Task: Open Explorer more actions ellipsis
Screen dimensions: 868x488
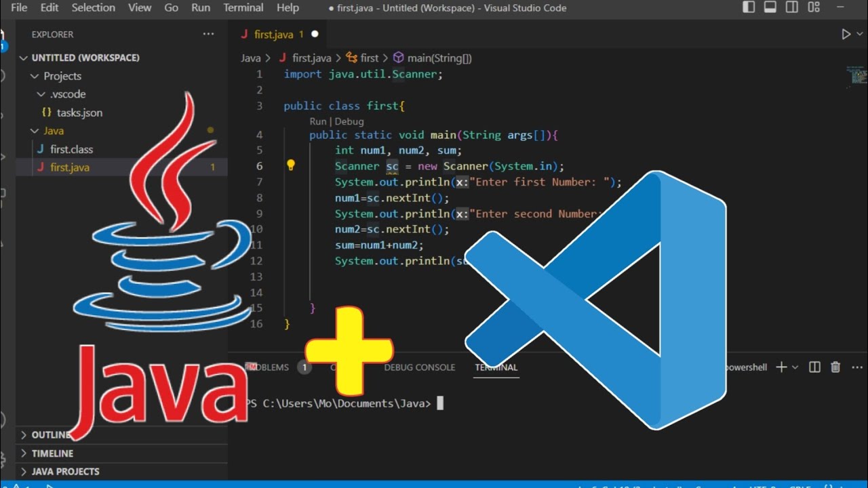Action: [x=208, y=34]
